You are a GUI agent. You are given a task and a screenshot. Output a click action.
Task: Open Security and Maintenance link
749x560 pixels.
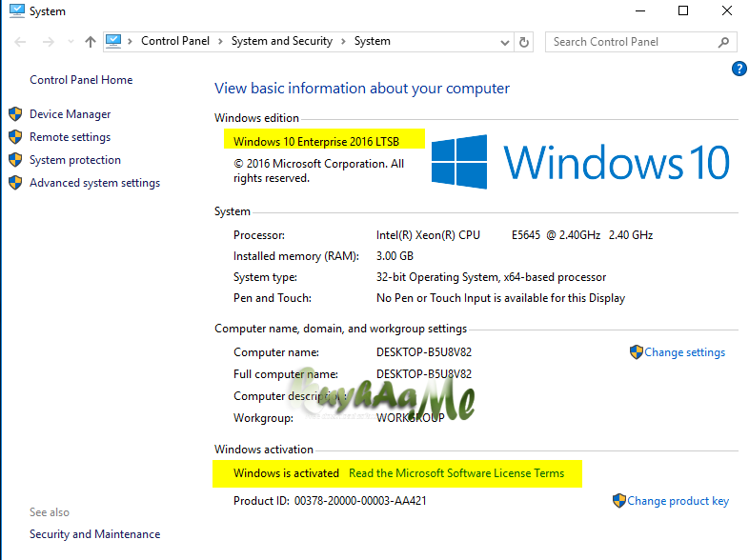pos(95,534)
